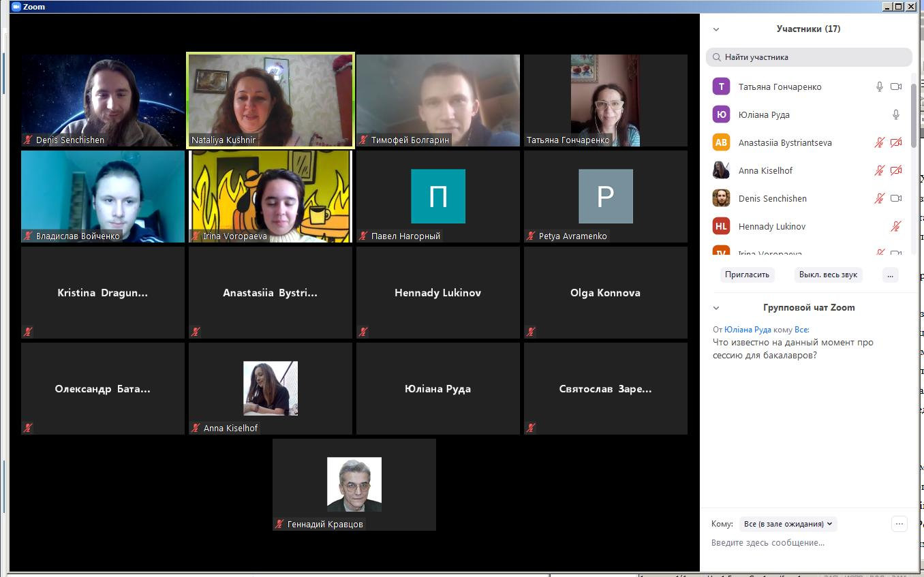Screen dimensions: 924x577
Task: Click muted mic icon for Anastasiia Bystriantseva
Action: [x=880, y=142]
